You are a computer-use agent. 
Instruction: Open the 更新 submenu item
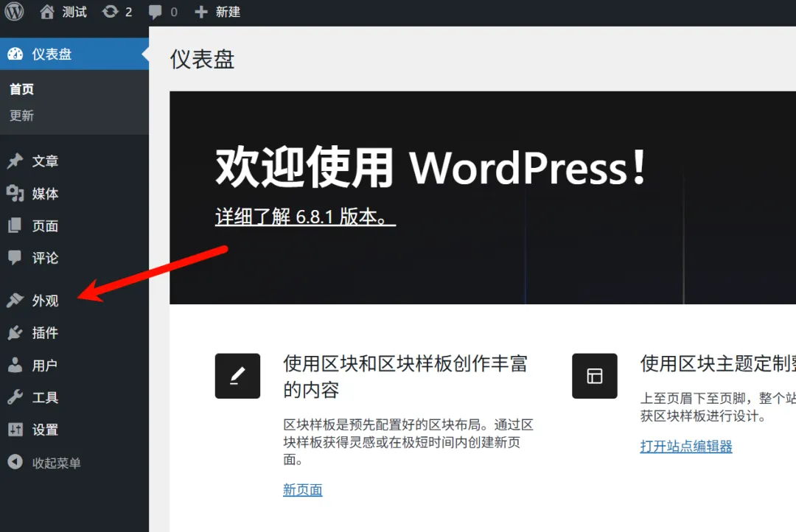point(21,116)
